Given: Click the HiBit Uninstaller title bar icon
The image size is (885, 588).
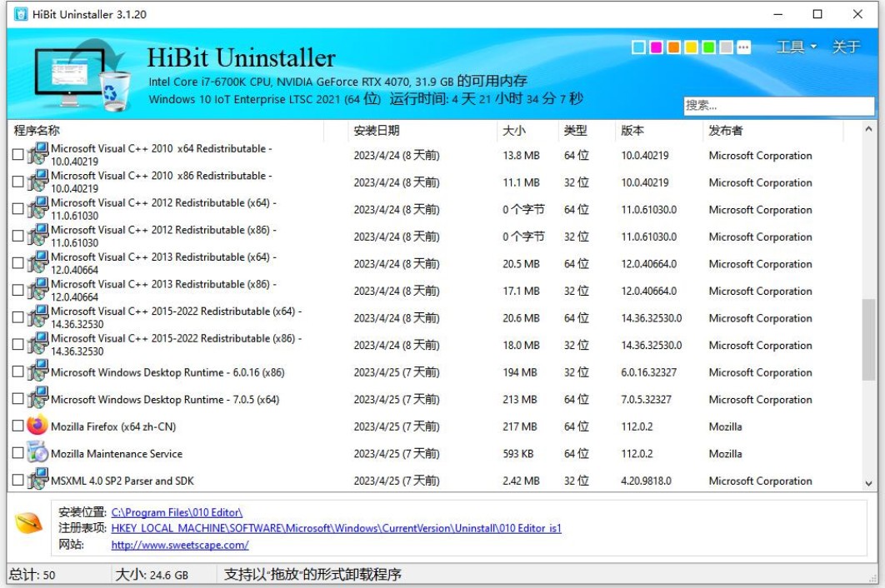Looking at the screenshot, I should 20,14.
